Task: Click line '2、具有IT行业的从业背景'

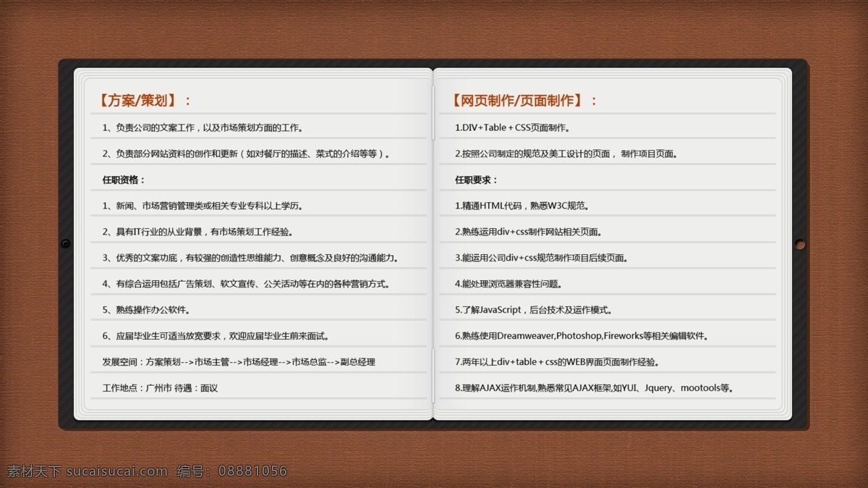Action: (x=197, y=232)
